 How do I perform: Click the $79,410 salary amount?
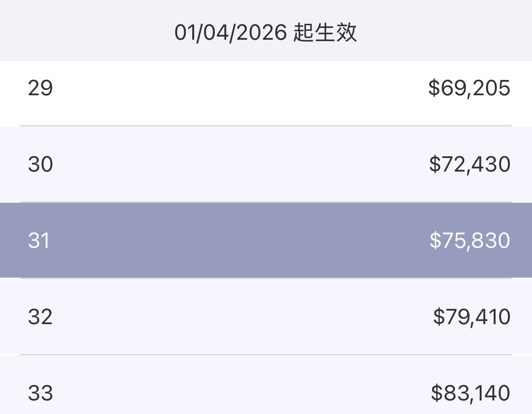point(472,317)
